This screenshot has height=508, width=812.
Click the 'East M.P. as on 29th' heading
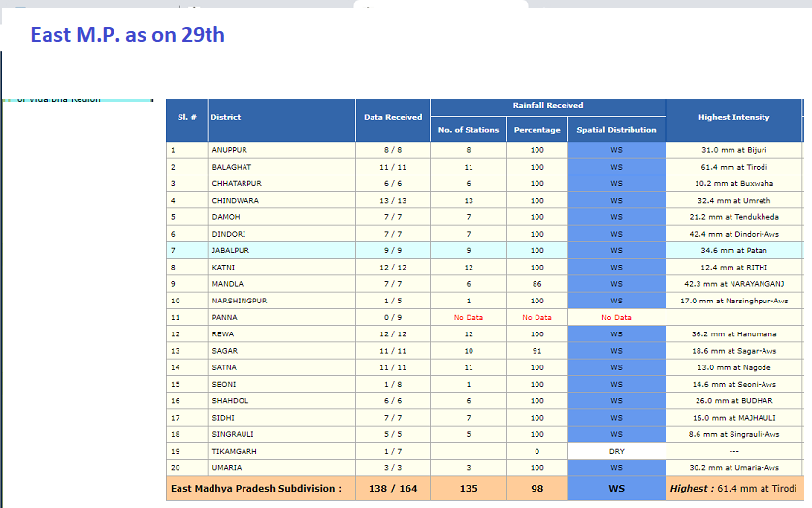pyautogui.click(x=127, y=35)
